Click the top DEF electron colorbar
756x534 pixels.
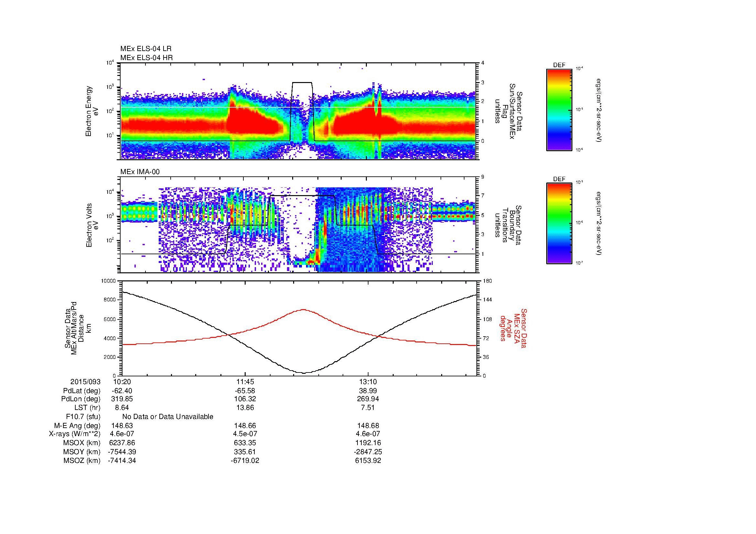point(559,110)
